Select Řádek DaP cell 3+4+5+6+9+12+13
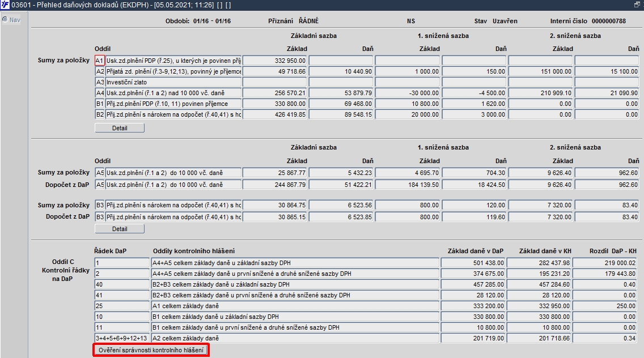Screen dimensions: 644x358 click(x=122, y=338)
